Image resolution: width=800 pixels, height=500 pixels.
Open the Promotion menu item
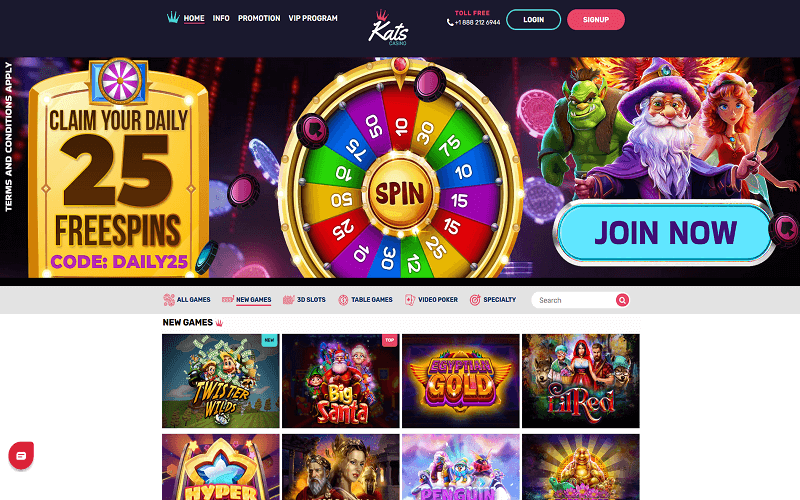tap(259, 18)
